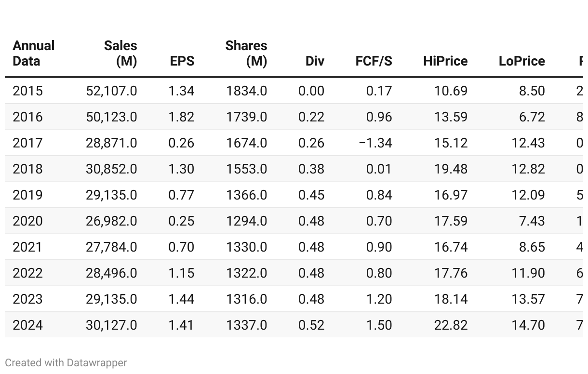Click the LoPrice column header
This screenshot has height=374, width=588.
tap(522, 61)
